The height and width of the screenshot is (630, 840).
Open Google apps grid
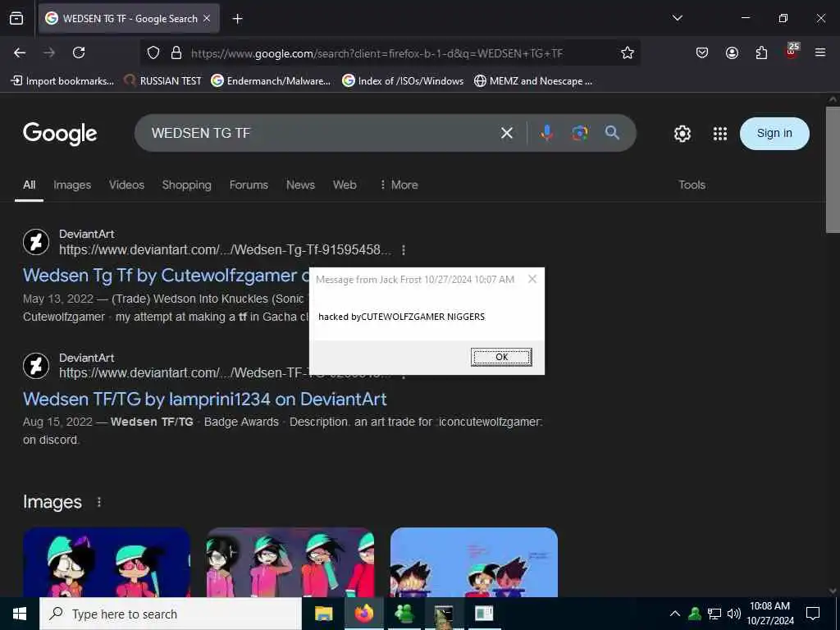[720, 134]
